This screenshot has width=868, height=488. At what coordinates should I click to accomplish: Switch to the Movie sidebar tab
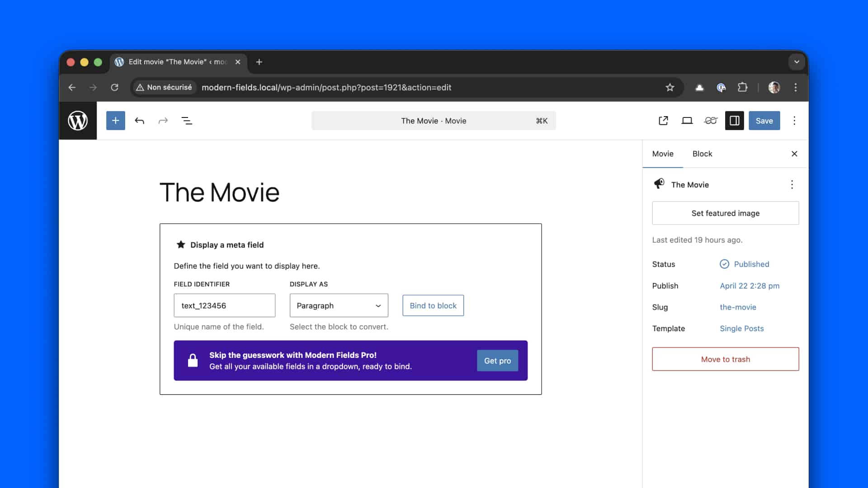pos(663,154)
